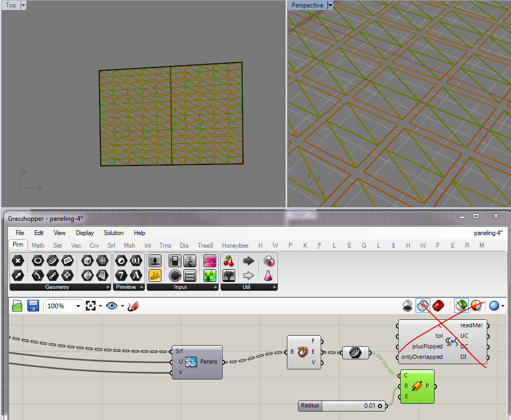
Task: Click the Perspective viewport label
Action: click(307, 5)
